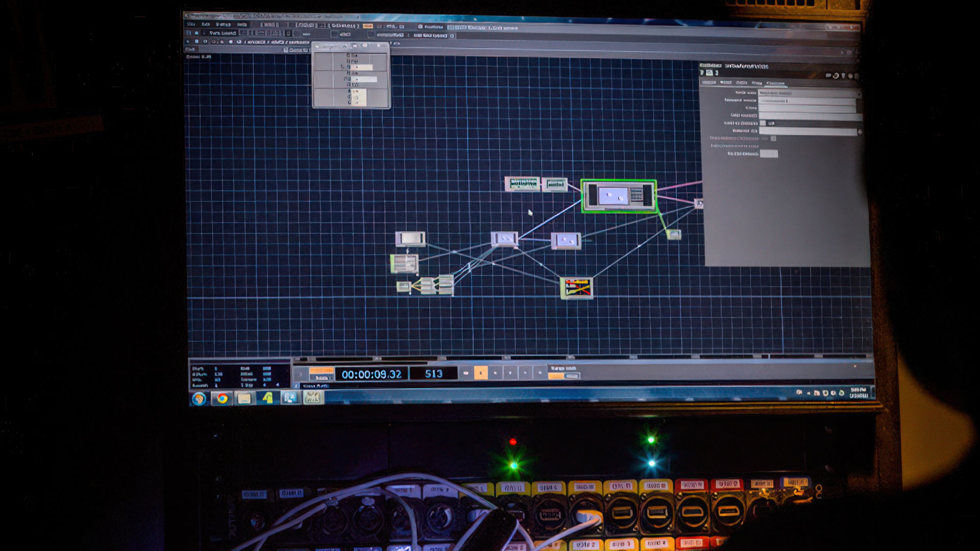Viewport: 980px width, 551px height.
Task: Click the orange highlighted transport button
Action: tap(481, 373)
